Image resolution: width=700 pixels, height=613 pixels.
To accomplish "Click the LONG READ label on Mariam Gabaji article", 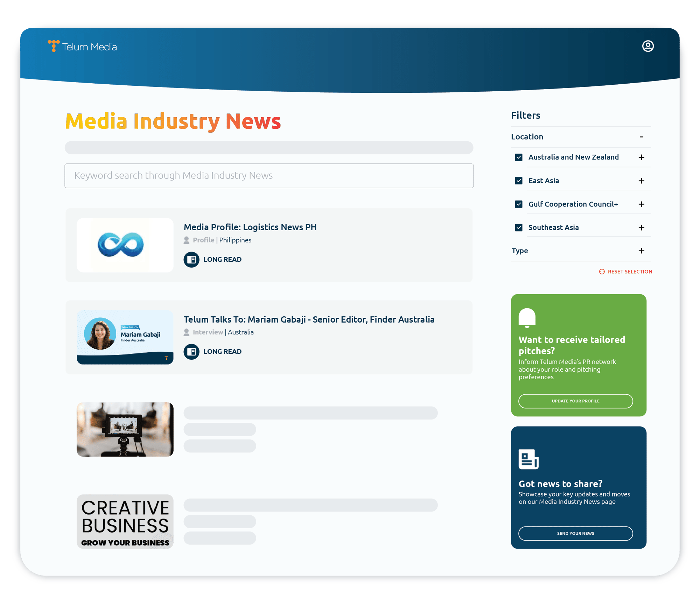I will point(222,352).
